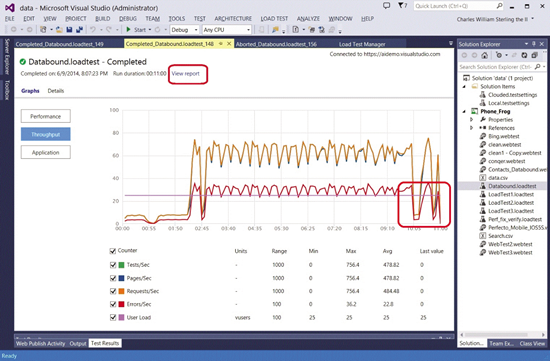The height and width of the screenshot is (361, 550).
Task: Click the Save icon in the toolbar
Action: click(x=69, y=30)
